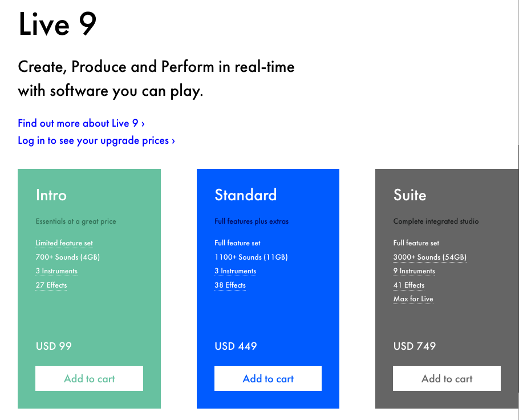View the '41 Effects' link in Suite
This screenshot has height=420, width=519.
coord(409,285)
